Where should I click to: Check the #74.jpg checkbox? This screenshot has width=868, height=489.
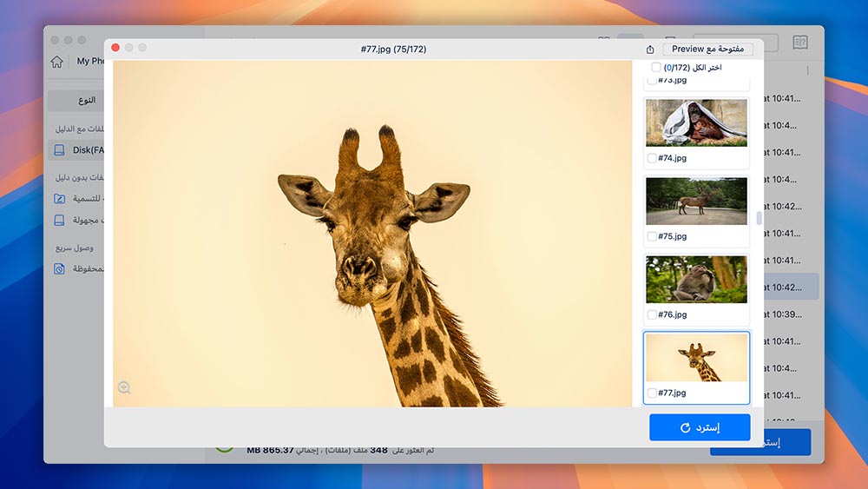(x=652, y=158)
